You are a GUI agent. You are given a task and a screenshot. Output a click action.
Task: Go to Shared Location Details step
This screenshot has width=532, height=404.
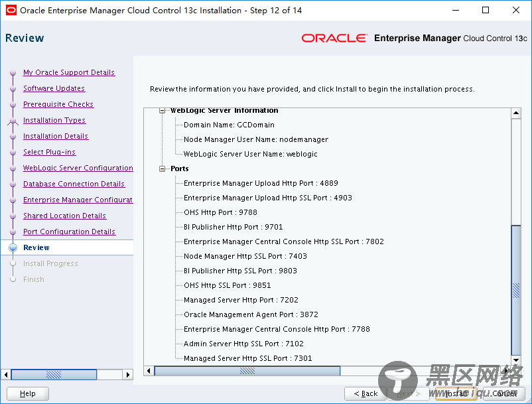click(x=64, y=216)
